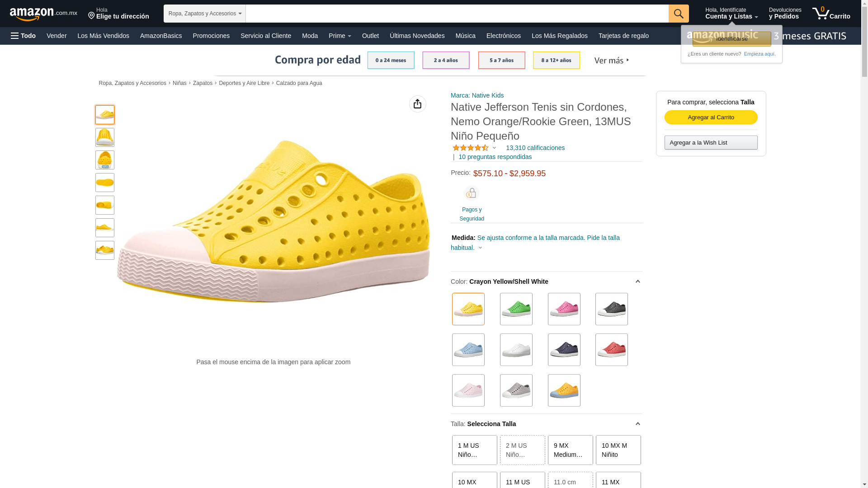Image resolution: width=868 pixels, height=488 pixels.
Task: Collapse the Talla section
Action: pyautogui.click(x=637, y=424)
